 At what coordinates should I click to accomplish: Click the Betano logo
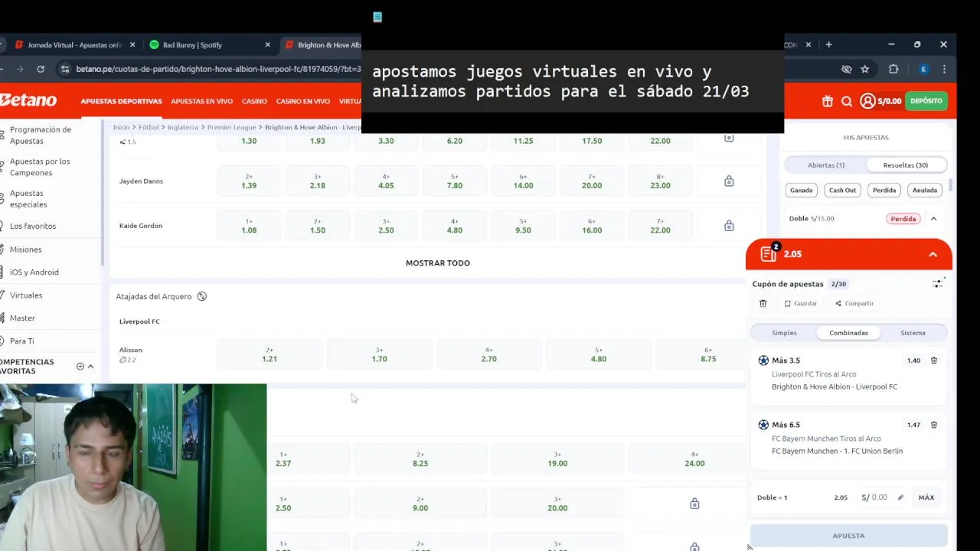point(28,101)
